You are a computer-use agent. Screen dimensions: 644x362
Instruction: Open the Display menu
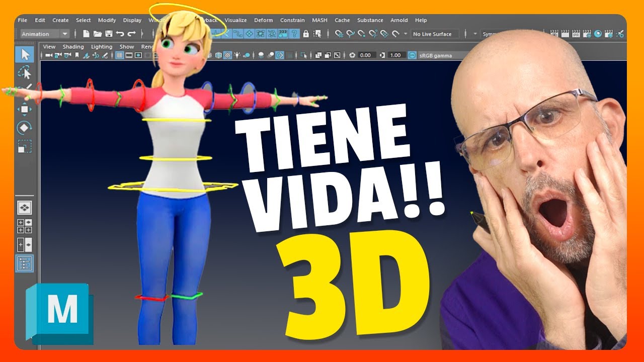[x=132, y=20]
